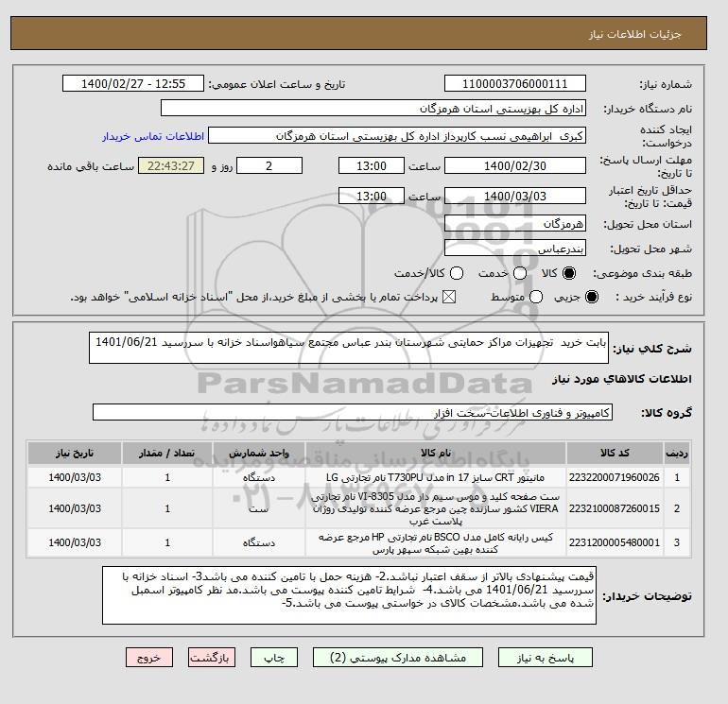Click the response deadline hour 13:00 field
Screen dimensions: 728x704
tap(372, 165)
